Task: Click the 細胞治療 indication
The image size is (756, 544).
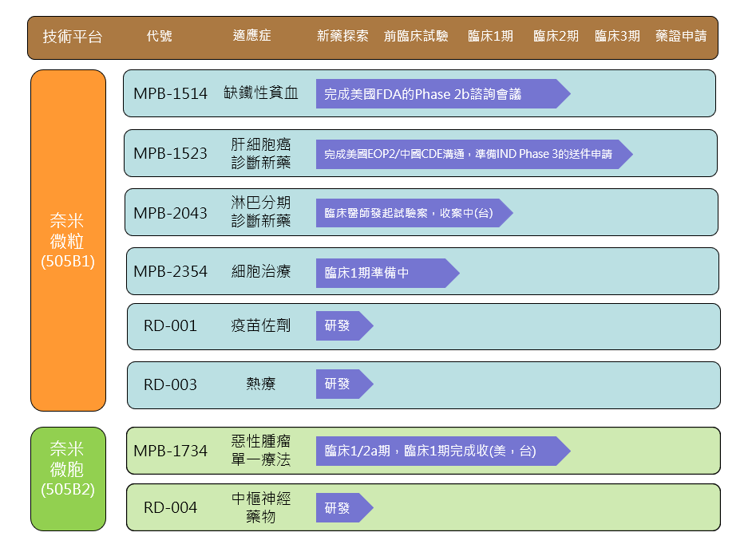Action: pyautogui.click(x=261, y=271)
